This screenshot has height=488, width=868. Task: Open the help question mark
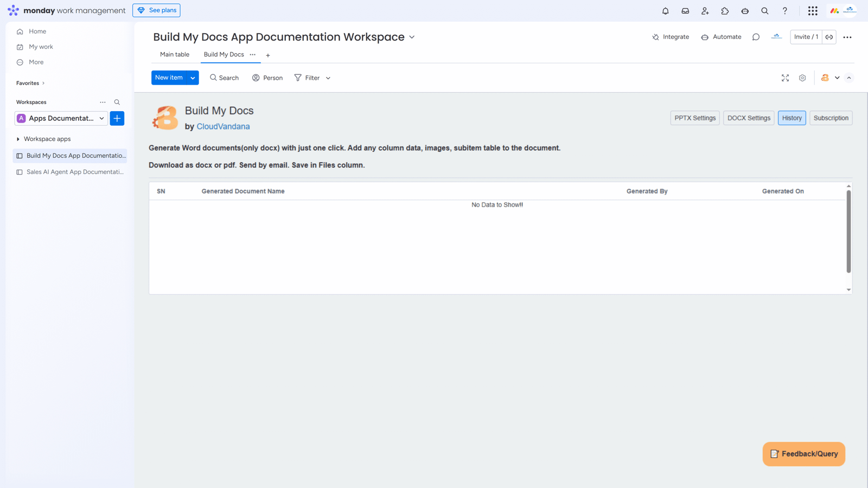(784, 11)
